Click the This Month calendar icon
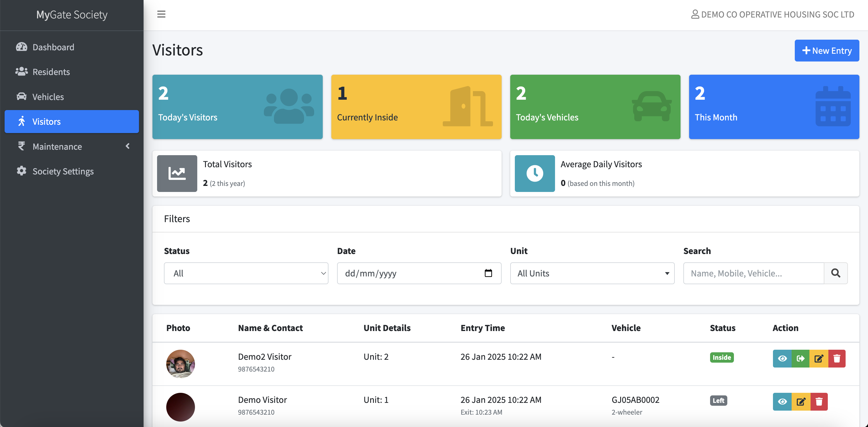Image resolution: width=868 pixels, height=427 pixels. point(833,106)
